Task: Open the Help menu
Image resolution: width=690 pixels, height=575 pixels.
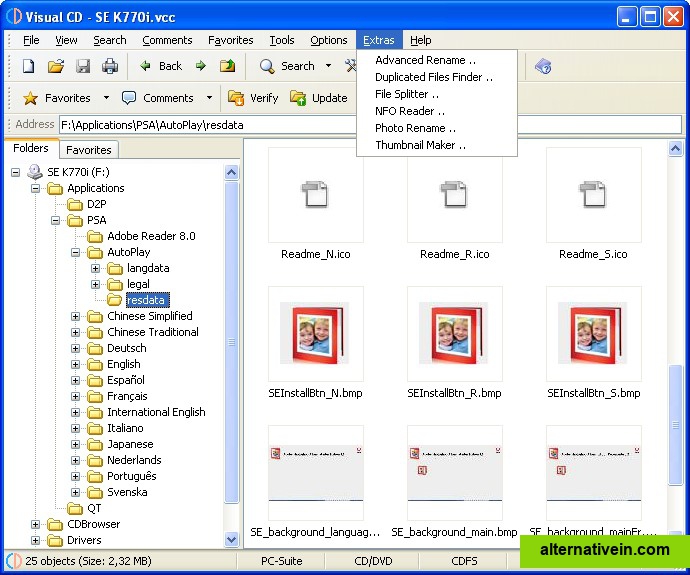Action: 421,40
